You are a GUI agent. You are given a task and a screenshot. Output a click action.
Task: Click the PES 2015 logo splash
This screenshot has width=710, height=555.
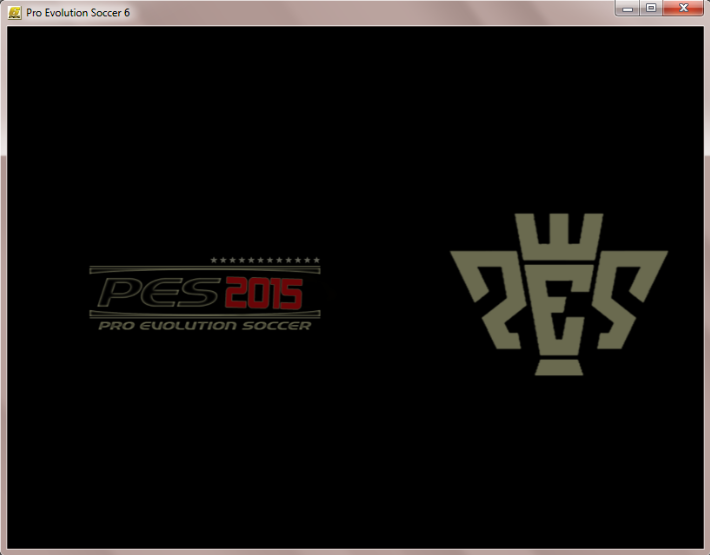coord(205,294)
